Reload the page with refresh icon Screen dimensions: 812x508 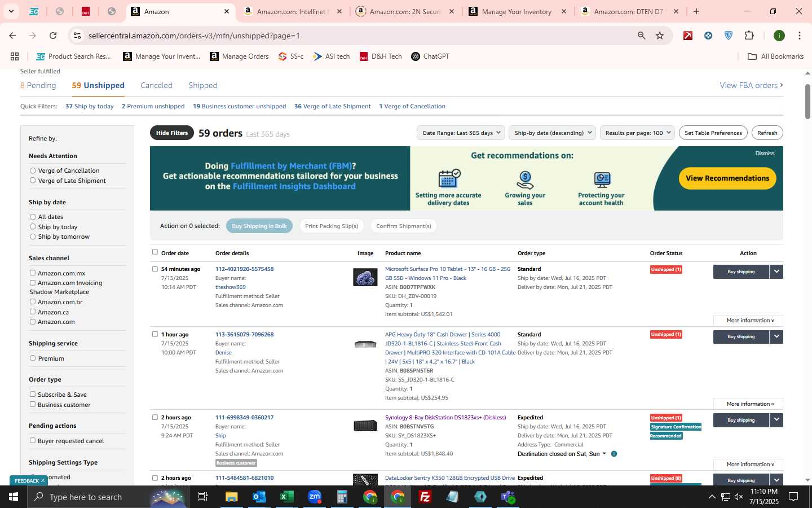[x=53, y=36]
